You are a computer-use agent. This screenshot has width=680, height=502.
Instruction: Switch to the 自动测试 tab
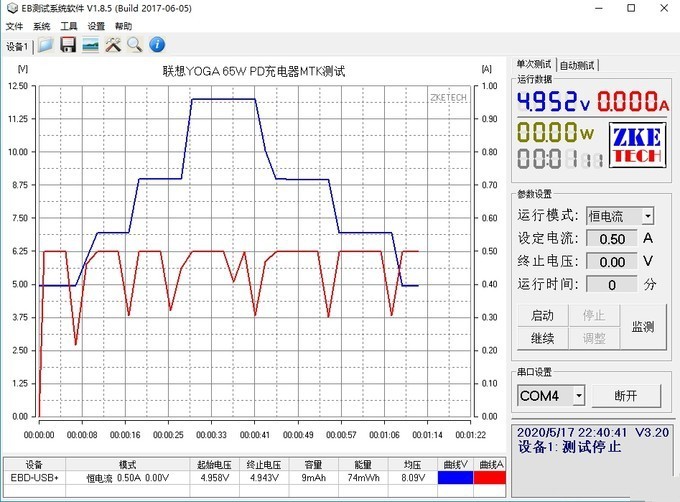(577, 65)
